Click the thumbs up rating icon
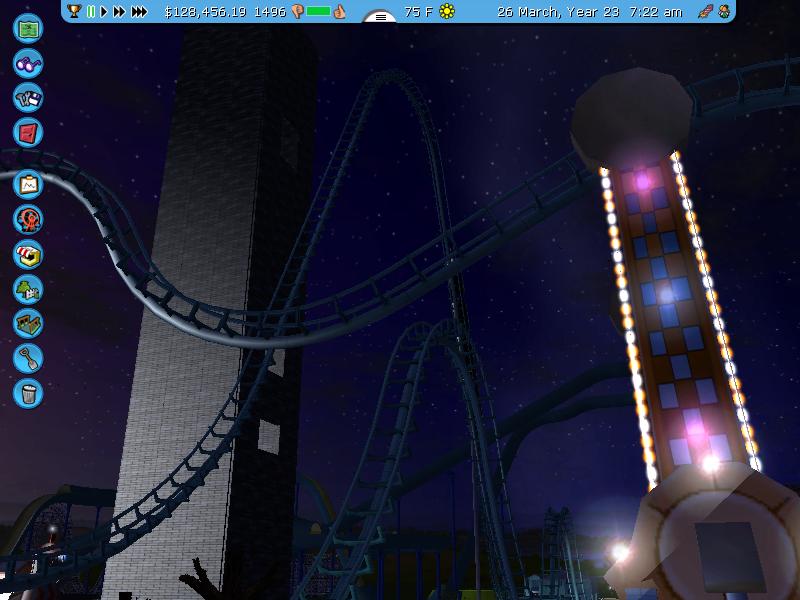The image size is (800, 600). coord(339,11)
